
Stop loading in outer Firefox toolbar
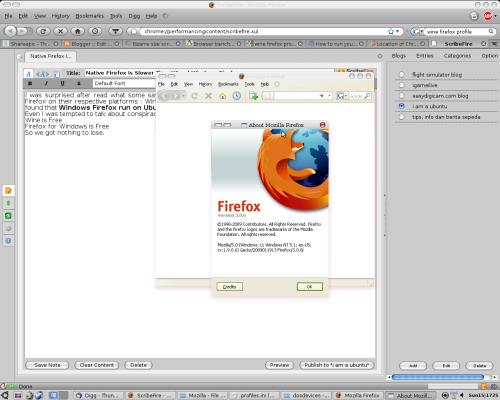60,31
